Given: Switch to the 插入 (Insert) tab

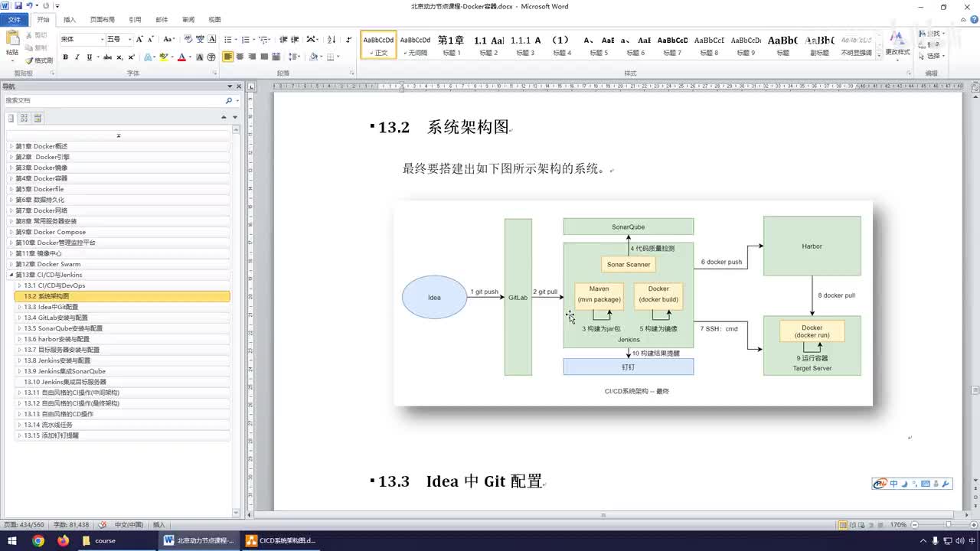Looking at the screenshot, I should [x=70, y=20].
